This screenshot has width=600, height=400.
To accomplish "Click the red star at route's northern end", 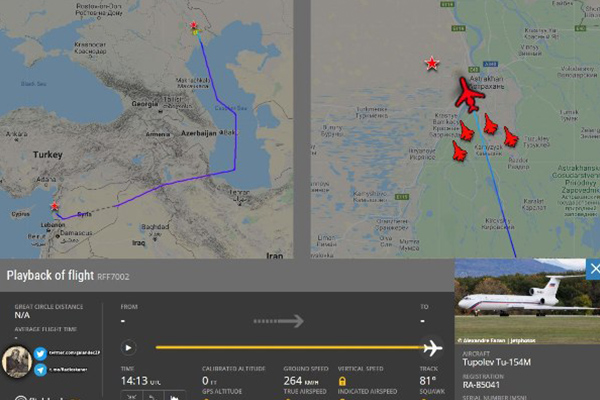I will tap(195, 27).
